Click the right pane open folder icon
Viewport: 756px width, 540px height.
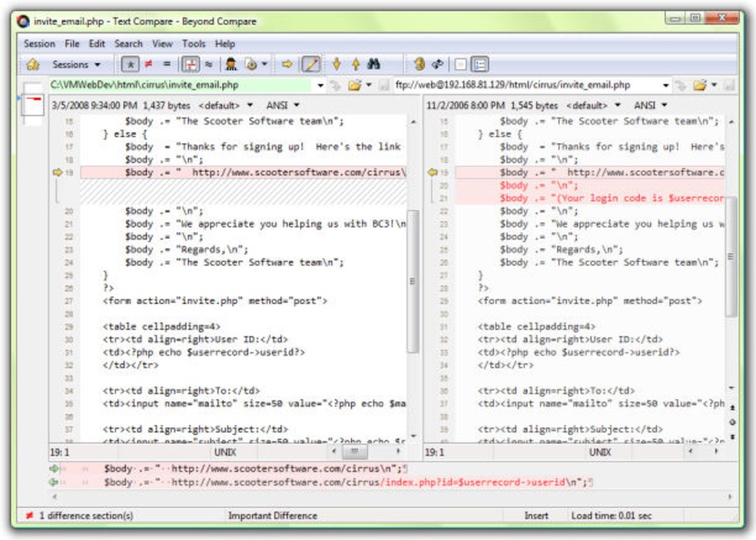pos(699,85)
